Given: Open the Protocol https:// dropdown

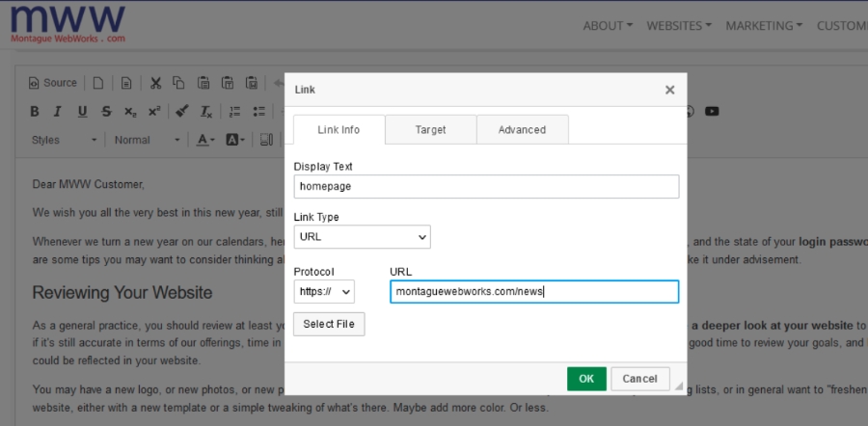Looking at the screenshot, I should coord(324,291).
